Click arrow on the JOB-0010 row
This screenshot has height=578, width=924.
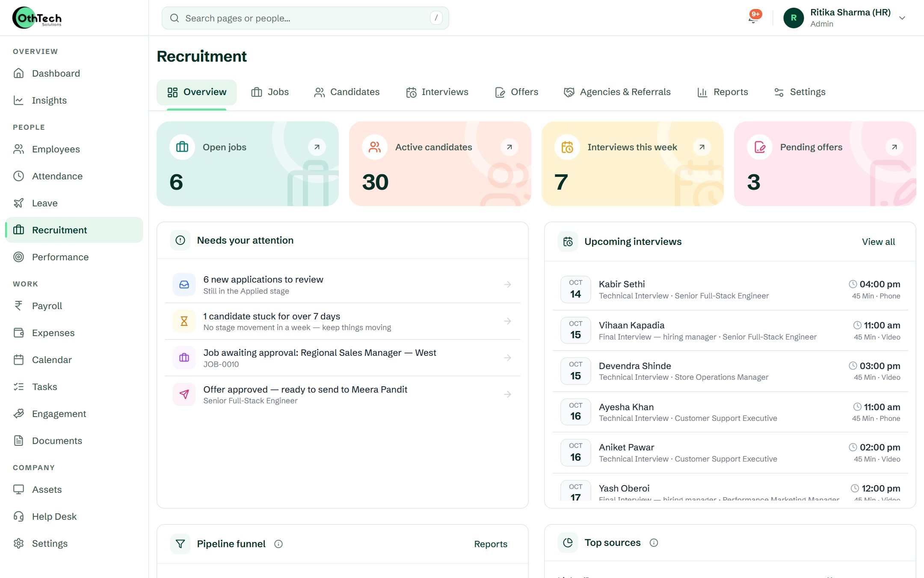tap(508, 358)
